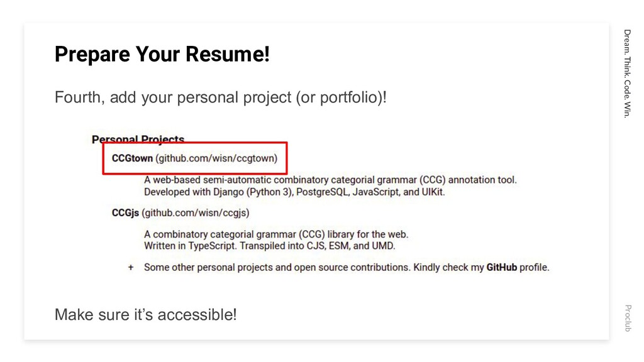Click the 'Make sure it's accessible!' text
Viewport: 644px width, 362px height.
click(146, 315)
